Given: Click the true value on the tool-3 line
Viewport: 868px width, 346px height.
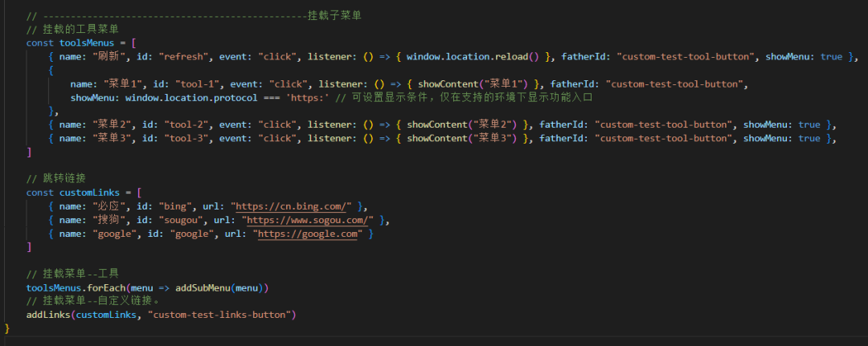Looking at the screenshot, I should (809, 139).
